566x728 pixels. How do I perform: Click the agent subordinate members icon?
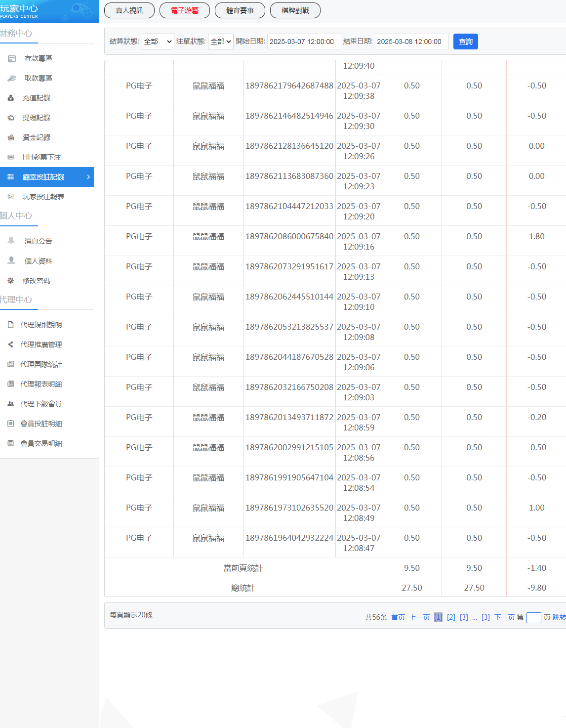(x=11, y=404)
